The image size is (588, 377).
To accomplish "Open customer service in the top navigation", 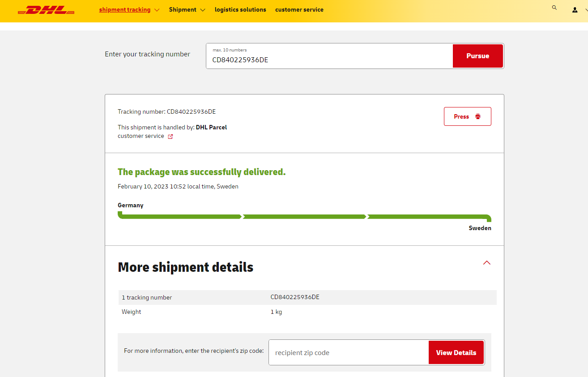I will click(299, 9).
